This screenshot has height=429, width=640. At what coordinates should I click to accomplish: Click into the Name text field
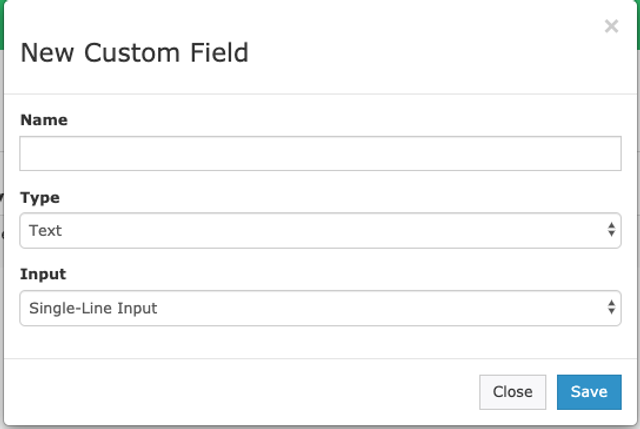(x=320, y=154)
